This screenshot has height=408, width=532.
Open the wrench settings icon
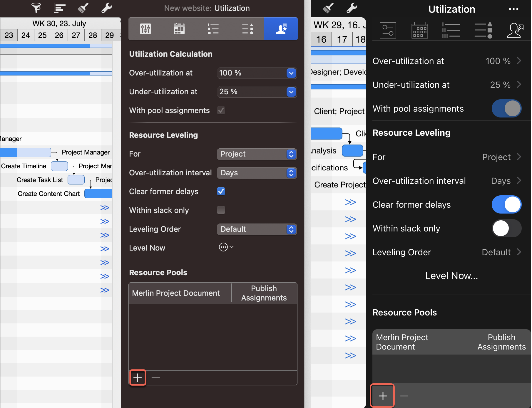pos(106,8)
